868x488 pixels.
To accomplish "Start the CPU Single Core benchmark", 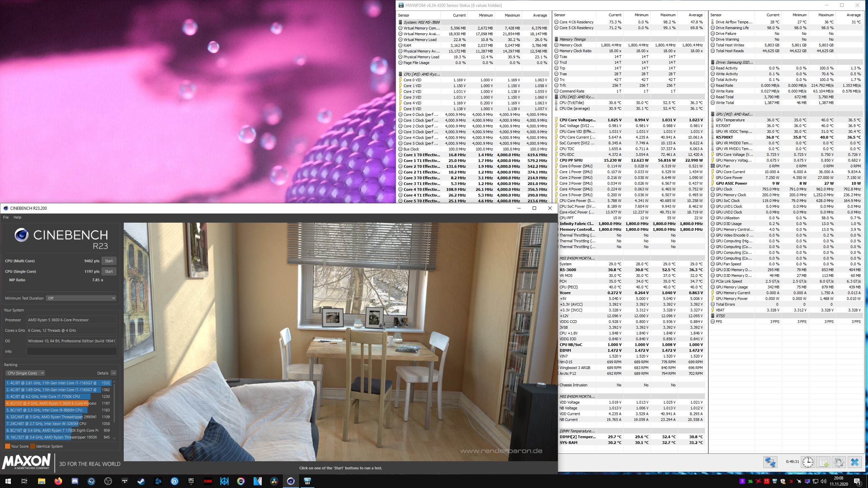I will 109,271.
